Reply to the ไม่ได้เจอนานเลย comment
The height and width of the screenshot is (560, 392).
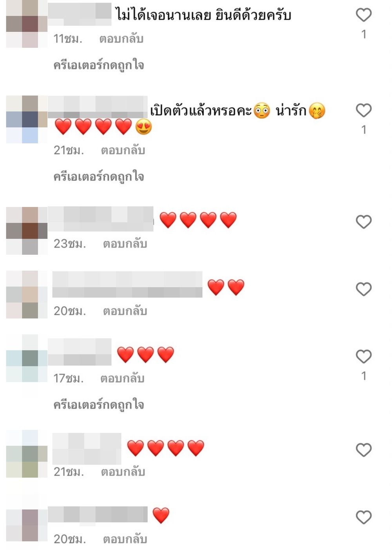click(x=121, y=39)
